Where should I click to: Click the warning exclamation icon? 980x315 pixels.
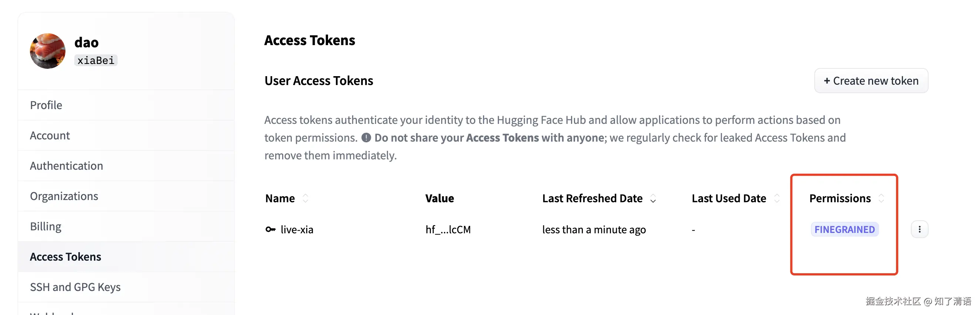click(x=366, y=138)
